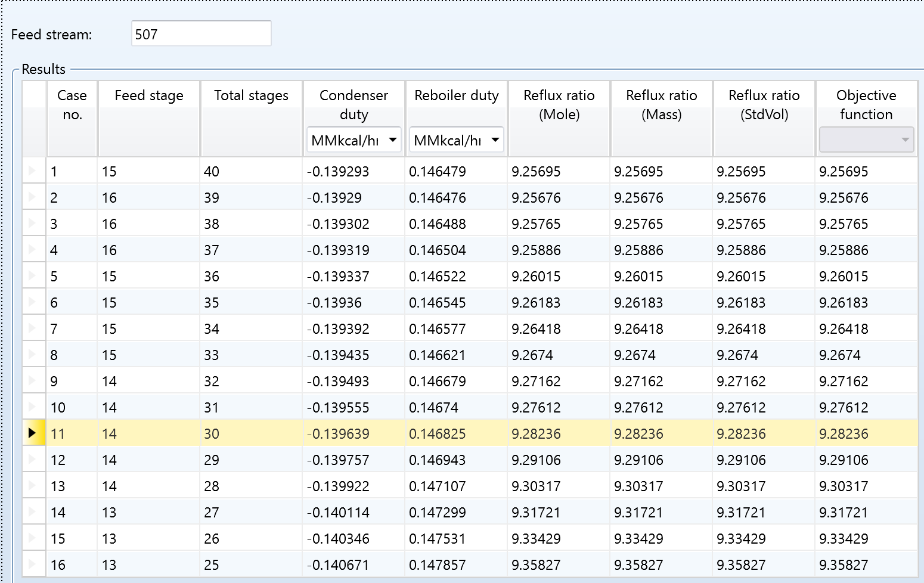
Task: Click row selector arrow for case 8
Action: [x=33, y=355]
